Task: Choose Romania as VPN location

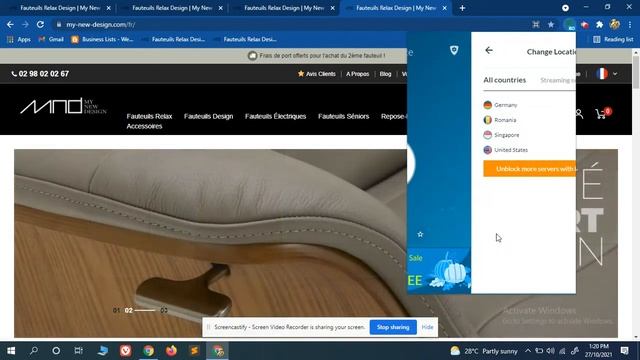Action: [500, 120]
